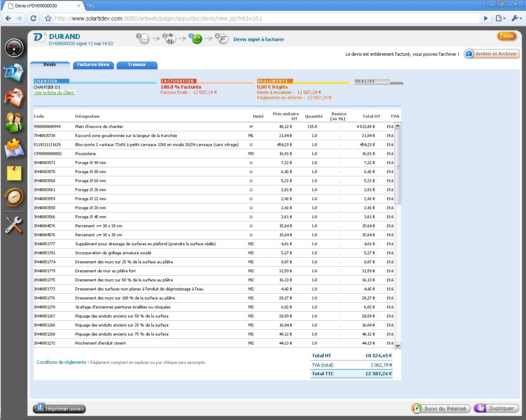Screen dimensions: 526x420
Task: Reload the page
Action: coord(34,18)
